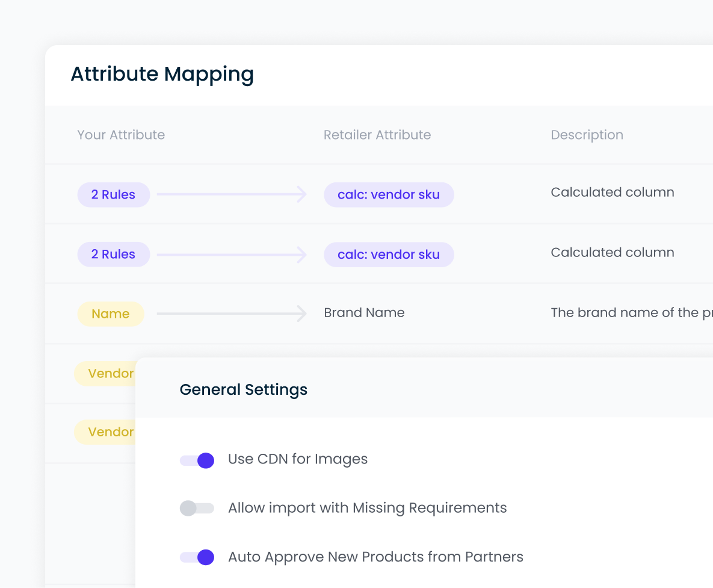This screenshot has height=588, width=713.
Task: Click the Description column header
Action: pyautogui.click(x=587, y=135)
